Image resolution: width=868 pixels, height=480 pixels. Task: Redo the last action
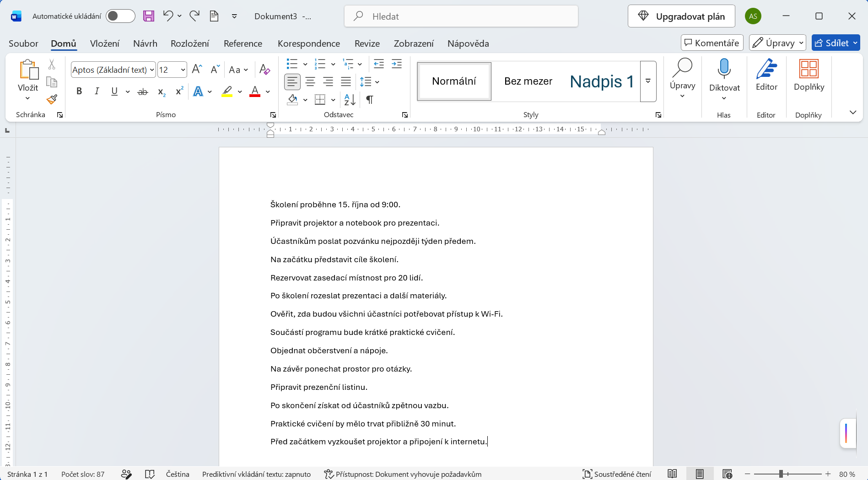point(194,16)
